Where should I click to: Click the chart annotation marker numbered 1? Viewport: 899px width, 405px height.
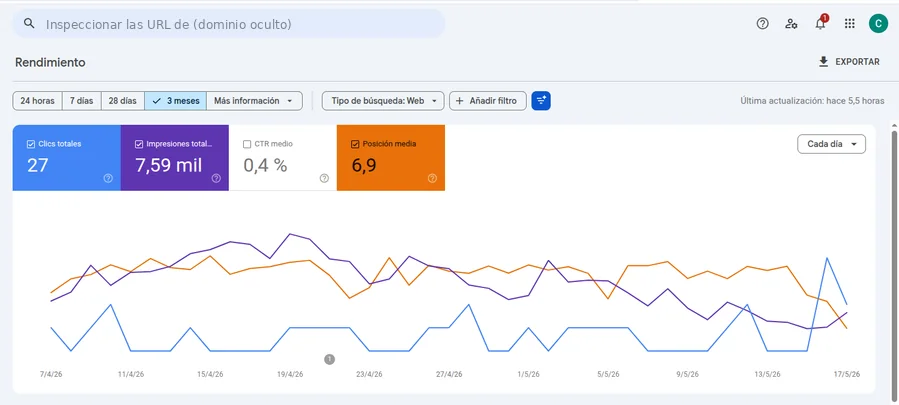(329, 360)
